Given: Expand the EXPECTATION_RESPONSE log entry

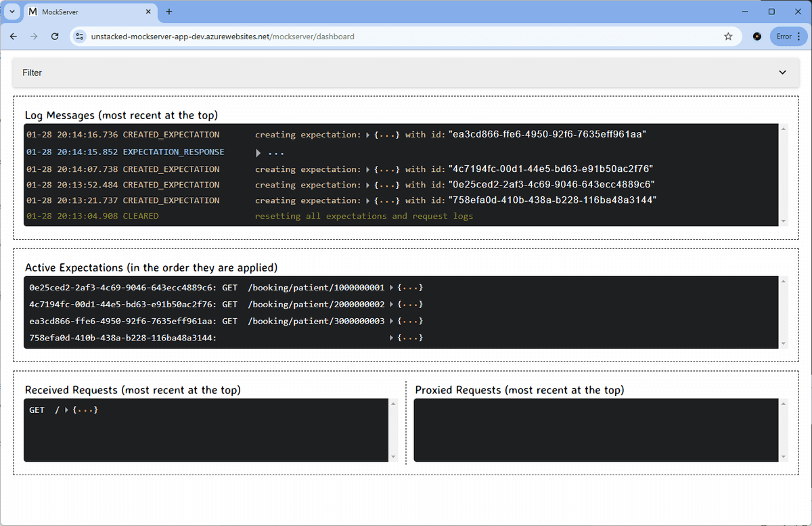Looking at the screenshot, I should pos(258,152).
